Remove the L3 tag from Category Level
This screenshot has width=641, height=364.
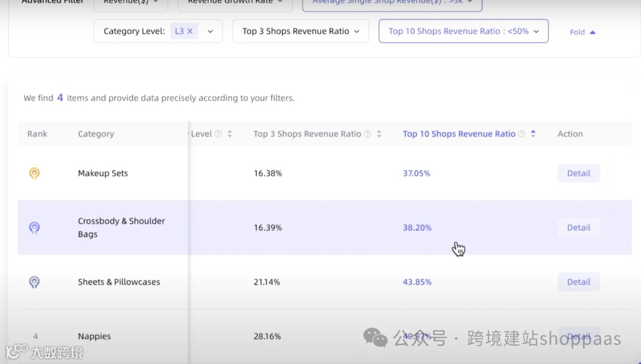(190, 31)
